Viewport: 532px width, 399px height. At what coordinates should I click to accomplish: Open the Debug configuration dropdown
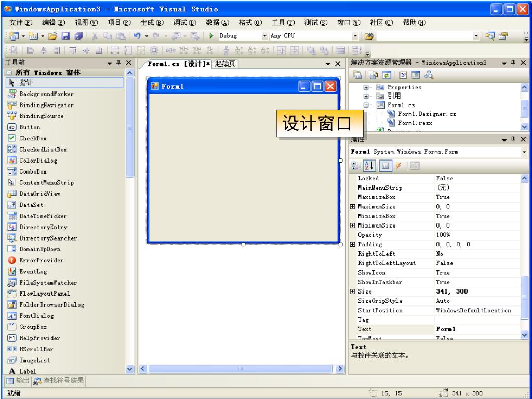pyautogui.click(x=265, y=36)
